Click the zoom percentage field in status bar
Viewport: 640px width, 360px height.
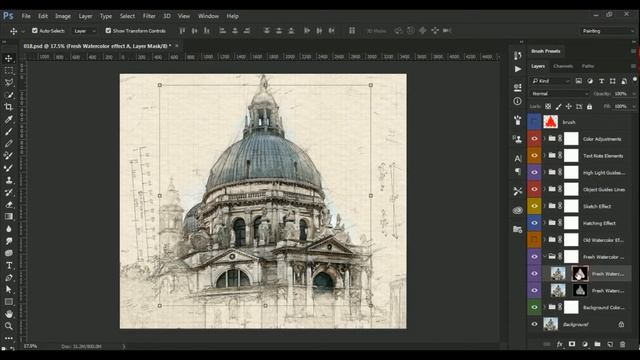coord(31,346)
